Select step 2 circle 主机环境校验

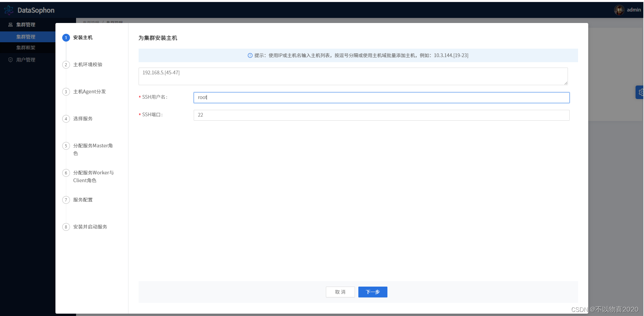(x=66, y=65)
